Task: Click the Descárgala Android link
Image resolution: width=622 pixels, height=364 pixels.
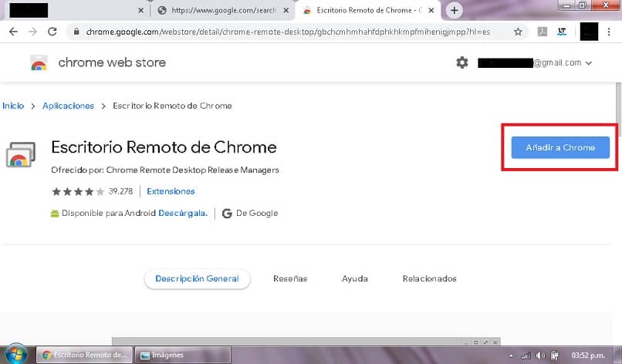Action: click(x=183, y=214)
